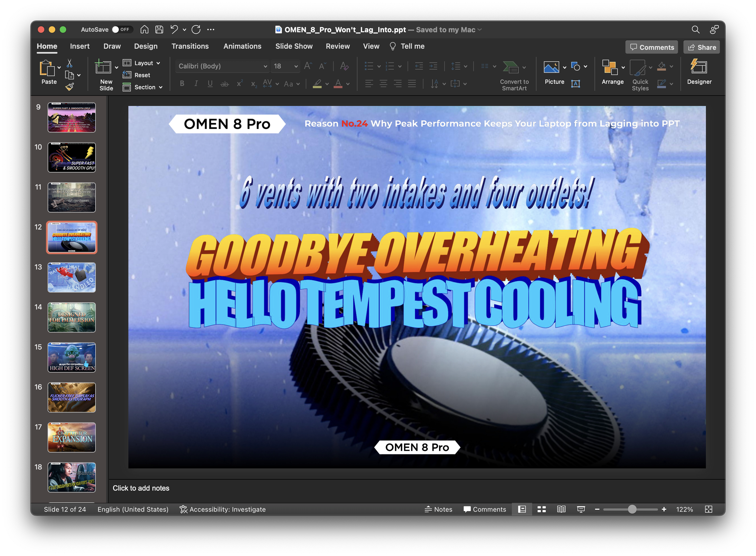Image resolution: width=756 pixels, height=556 pixels.
Task: Switch to the Transitions tab
Action: click(190, 46)
